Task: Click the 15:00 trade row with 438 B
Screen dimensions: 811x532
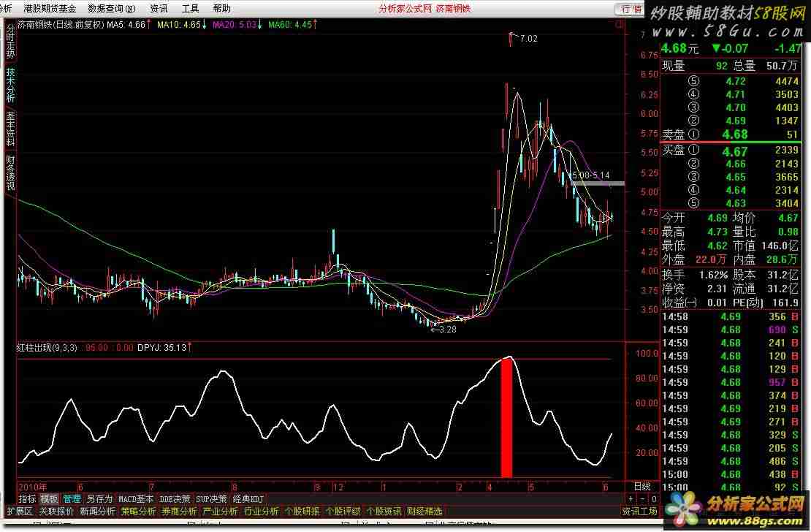Action: coord(731,474)
